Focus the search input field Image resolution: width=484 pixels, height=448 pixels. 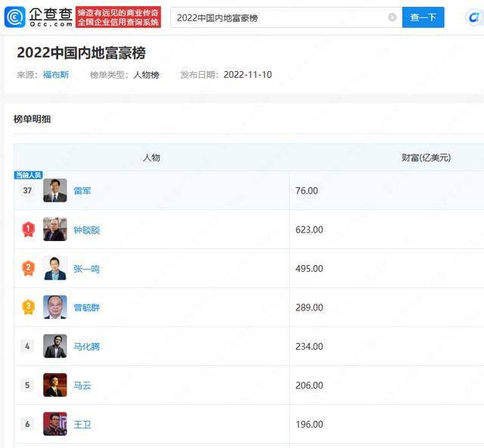click(x=286, y=17)
